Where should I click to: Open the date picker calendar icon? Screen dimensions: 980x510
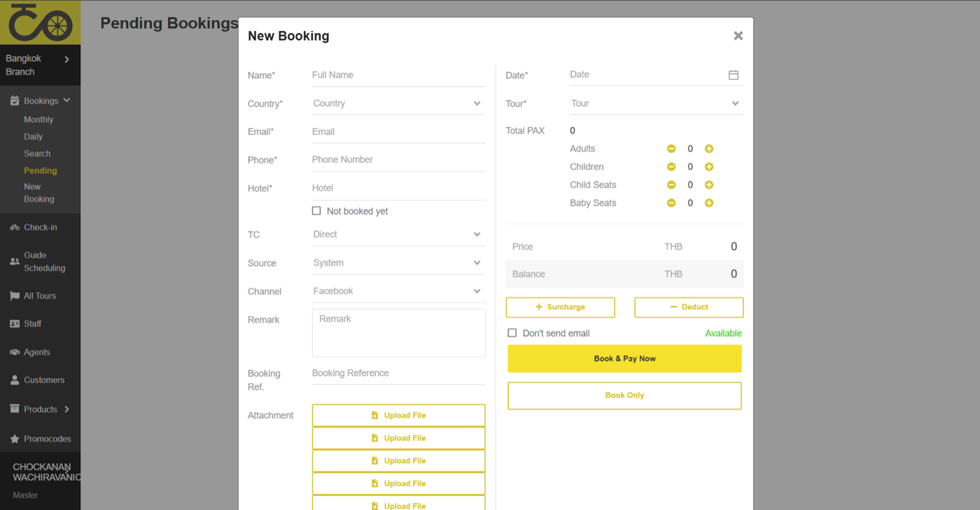point(733,75)
